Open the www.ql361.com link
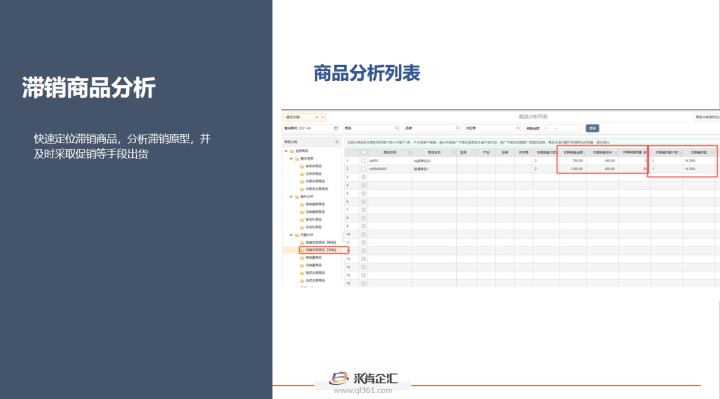This screenshot has width=720, height=399. pyautogui.click(x=363, y=391)
